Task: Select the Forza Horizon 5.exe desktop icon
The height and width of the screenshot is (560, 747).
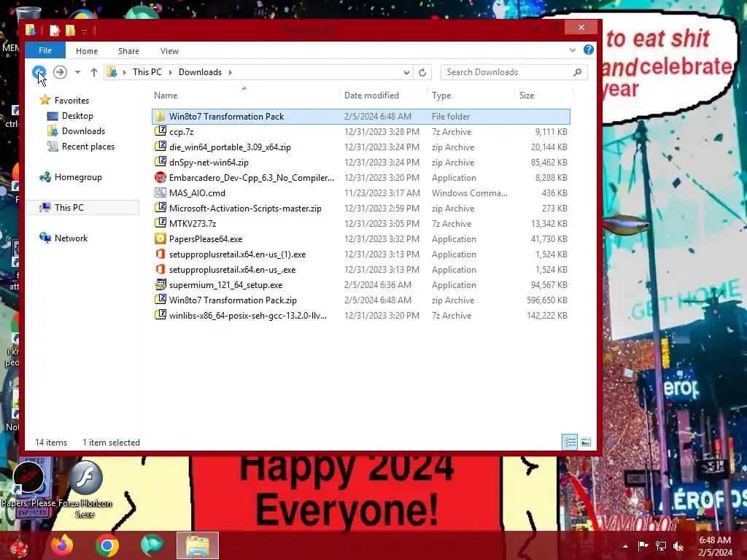Action: [85, 490]
